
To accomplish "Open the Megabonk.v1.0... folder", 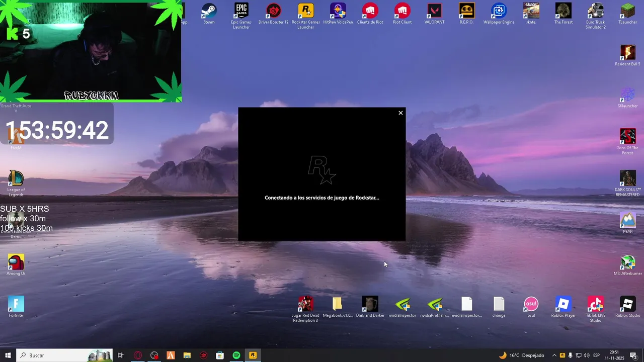I will pyautogui.click(x=338, y=307).
